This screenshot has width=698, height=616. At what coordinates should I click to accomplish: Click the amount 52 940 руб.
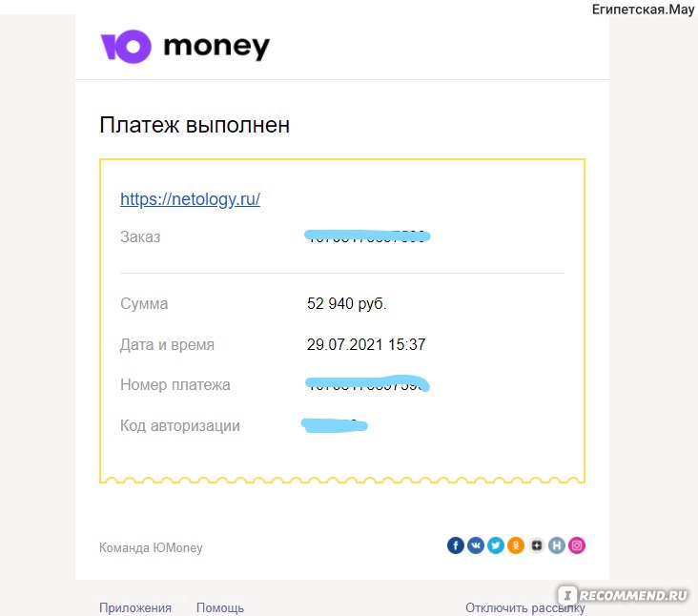click(x=346, y=303)
